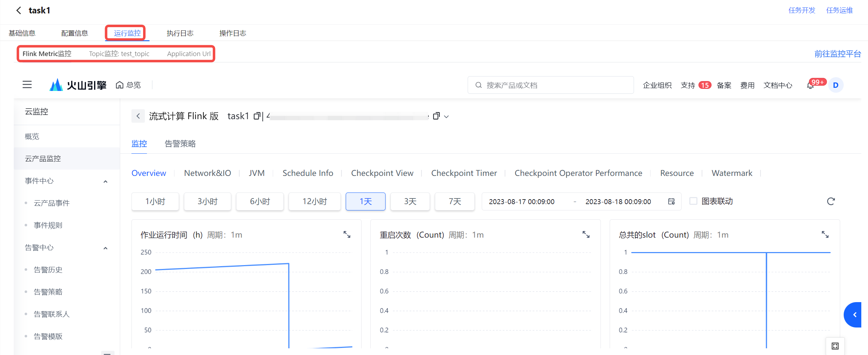Set time range to 3小时
The height and width of the screenshot is (355, 868).
coord(208,201)
